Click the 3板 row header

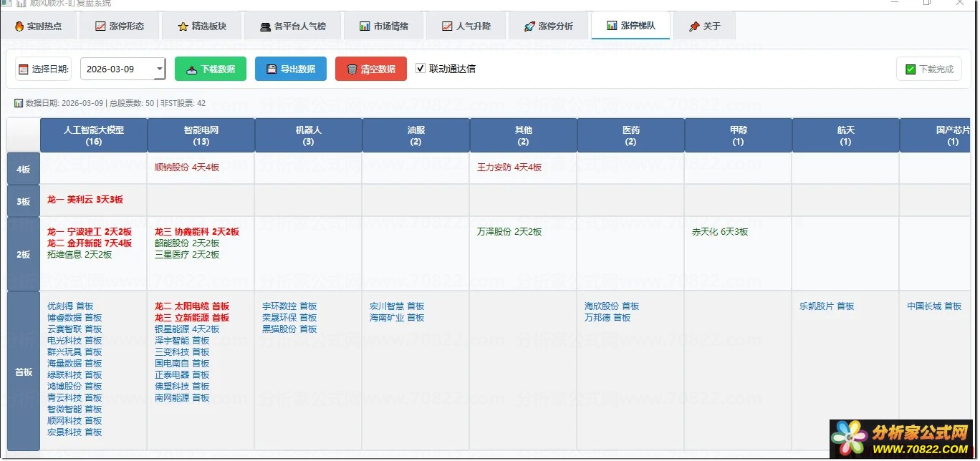pyautogui.click(x=24, y=201)
